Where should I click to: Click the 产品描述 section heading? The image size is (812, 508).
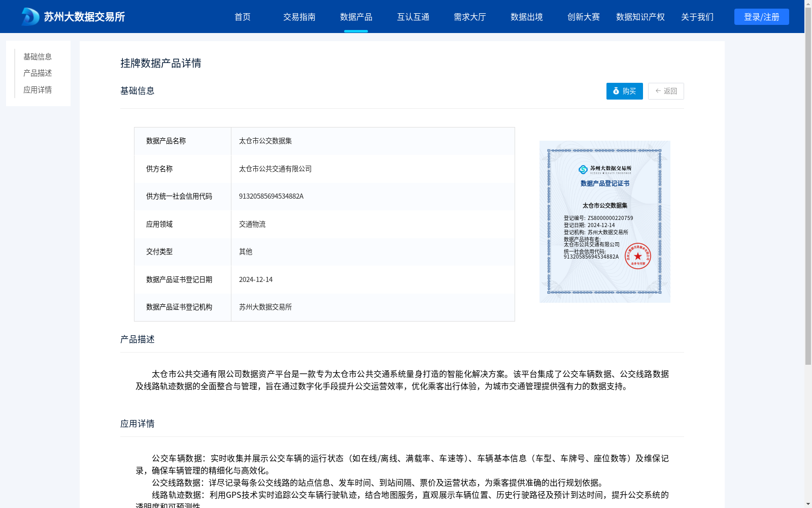pyautogui.click(x=138, y=339)
